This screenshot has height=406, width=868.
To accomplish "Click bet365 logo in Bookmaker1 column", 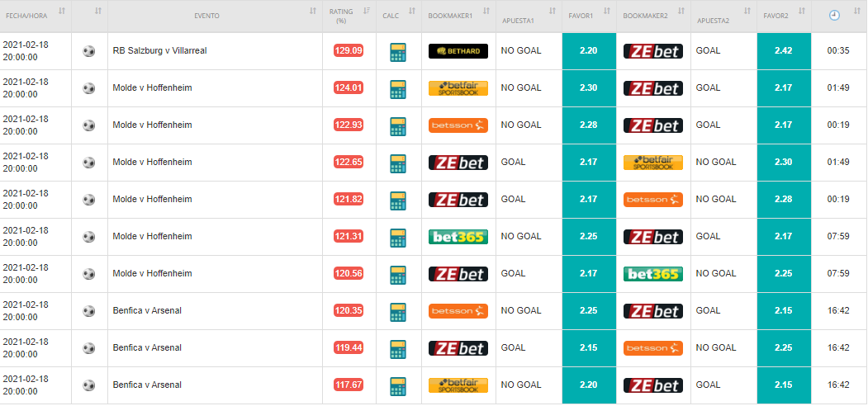I will pos(458,237).
